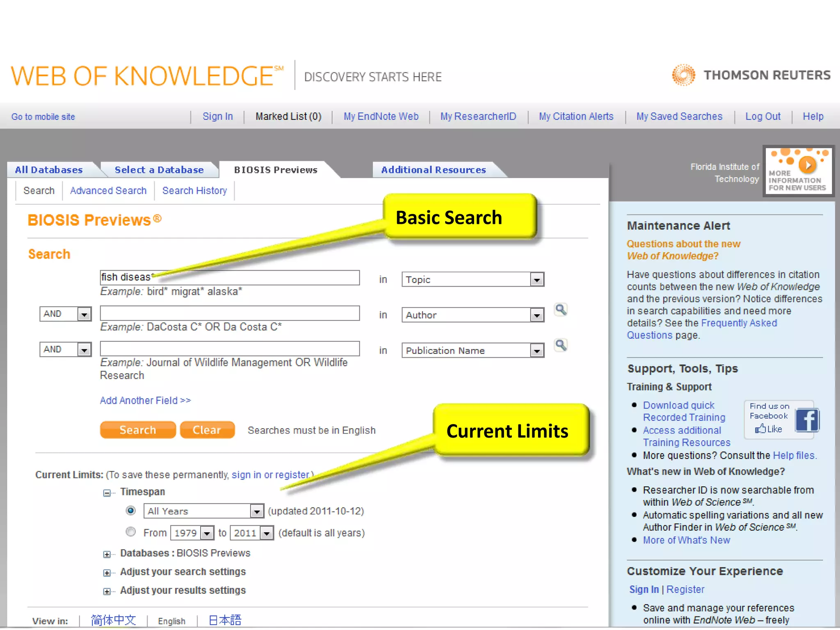Image resolution: width=840 pixels, height=630 pixels.
Task: Open the Help link in top bar
Action: point(813,116)
